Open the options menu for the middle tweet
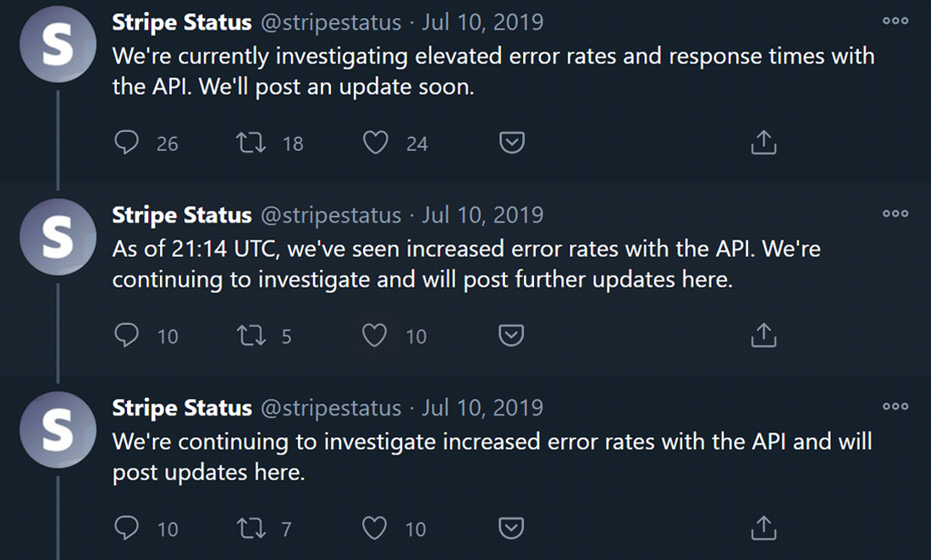Image resolution: width=931 pixels, height=560 pixels. click(x=895, y=215)
